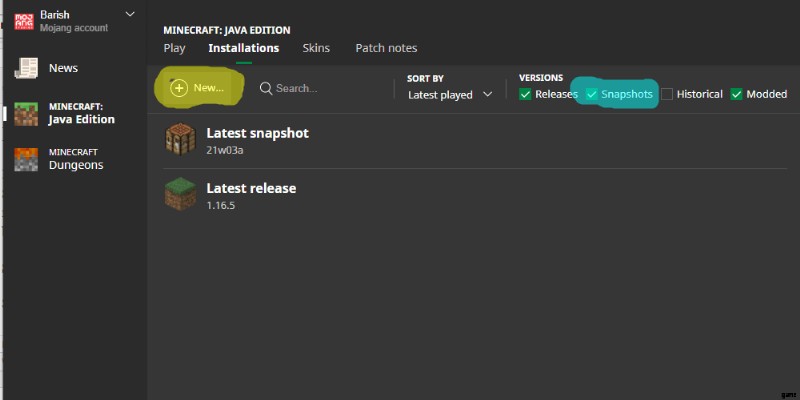
Task: Select the Latest snapshot 21w03a installation
Action: click(x=257, y=141)
